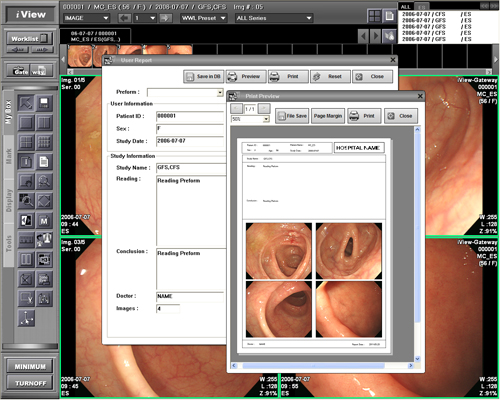
Task: Choose the dense multi-cell grid layout icon
Action: 44,142
